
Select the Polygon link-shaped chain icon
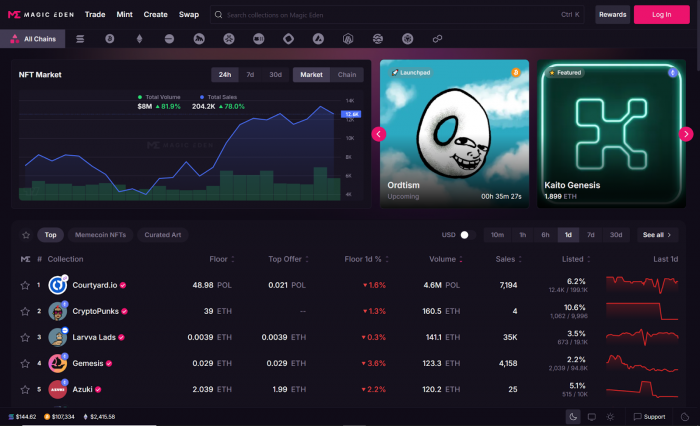point(437,39)
